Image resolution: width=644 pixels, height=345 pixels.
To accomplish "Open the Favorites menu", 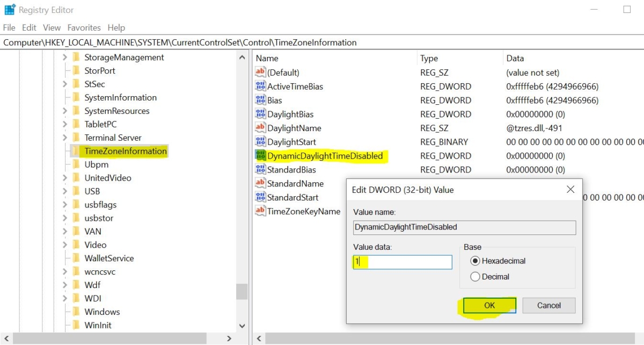I will point(84,27).
